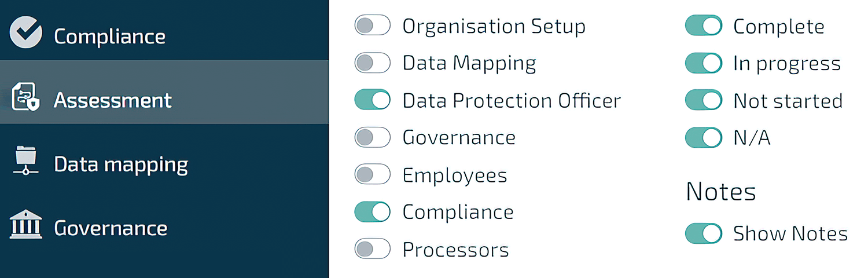The image size is (868, 278).
Task: Turn off the Compliance filter toggle
Action: [x=373, y=211]
